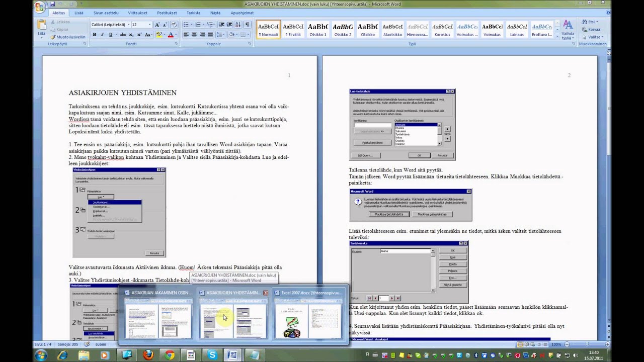The width and height of the screenshot is (644, 362).
Task: Toggle bold formatting
Action: click(95, 35)
